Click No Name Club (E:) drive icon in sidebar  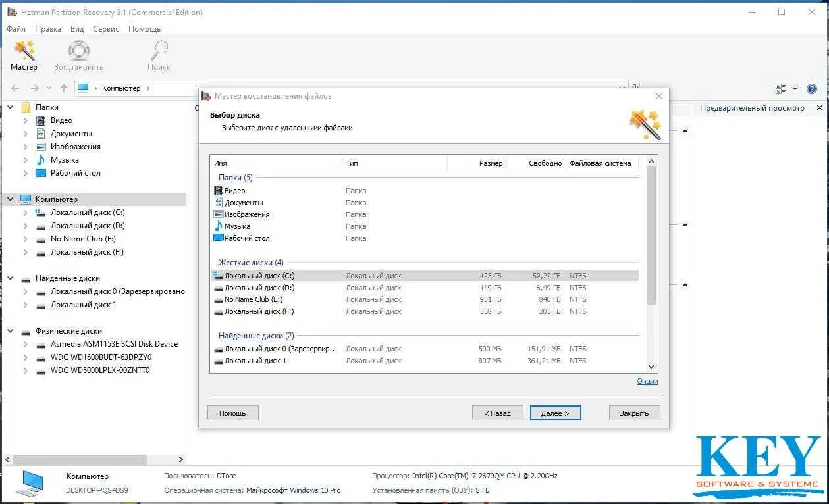[x=41, y=239]
